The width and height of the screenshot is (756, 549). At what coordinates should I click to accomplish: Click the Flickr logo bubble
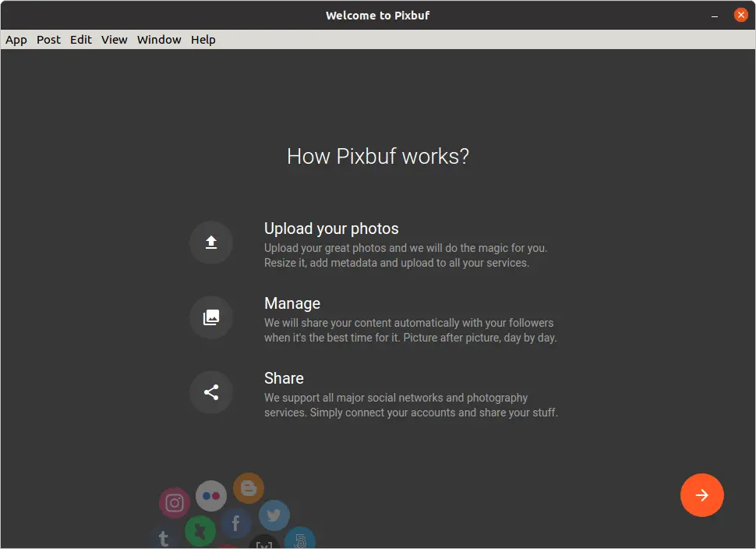[x=211, y=495]
